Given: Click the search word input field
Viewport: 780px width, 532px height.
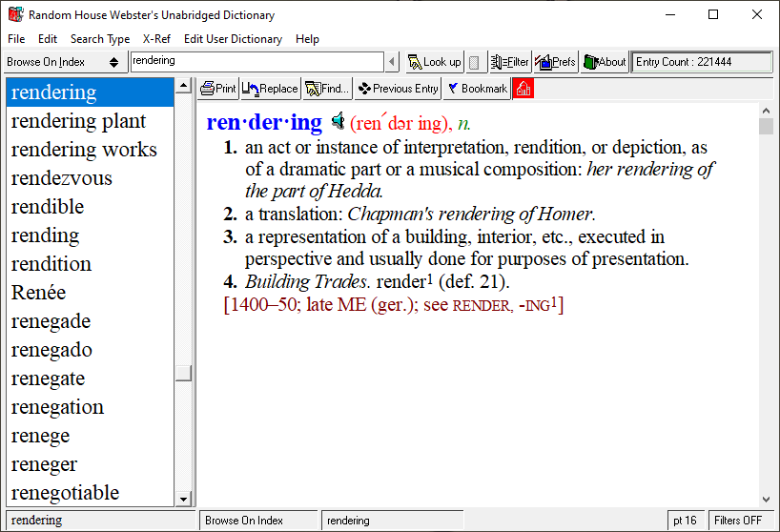Looking at the screenshot, I should coord(256,62).
